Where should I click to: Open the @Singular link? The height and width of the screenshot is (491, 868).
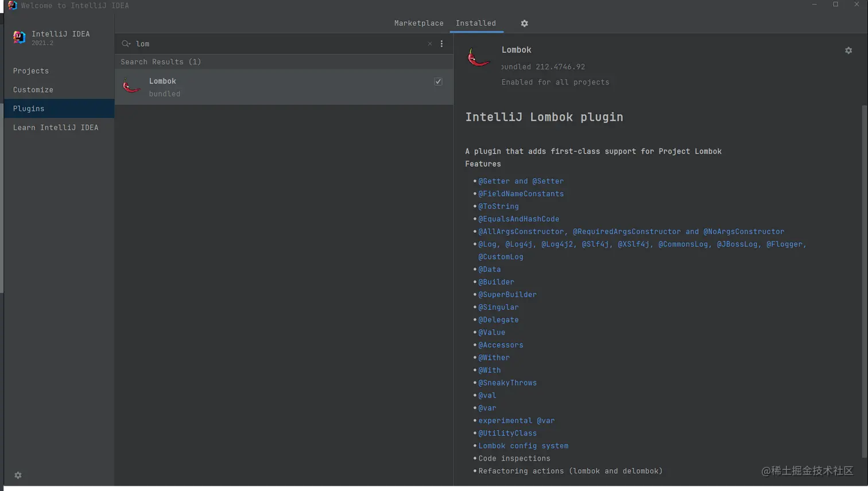click(498, 307)
